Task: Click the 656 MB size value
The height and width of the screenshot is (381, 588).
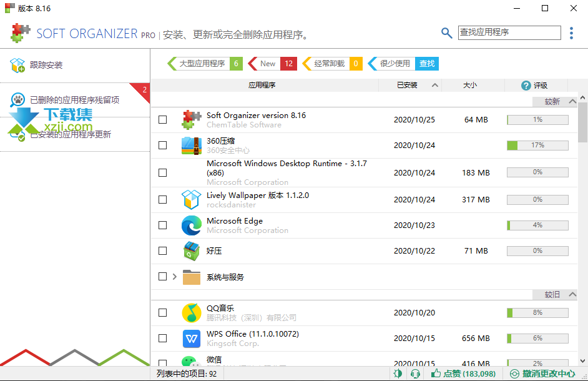Action: point(476,339)
